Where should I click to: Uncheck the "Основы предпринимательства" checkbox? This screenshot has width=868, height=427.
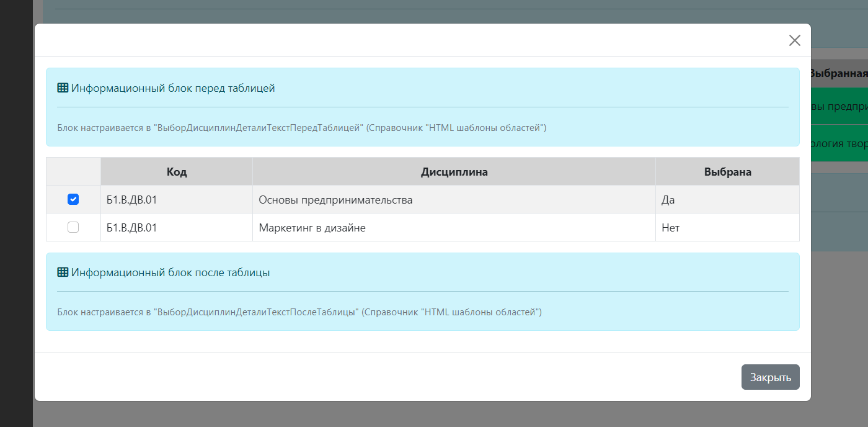pyautogui.click(x=73, y=200)
